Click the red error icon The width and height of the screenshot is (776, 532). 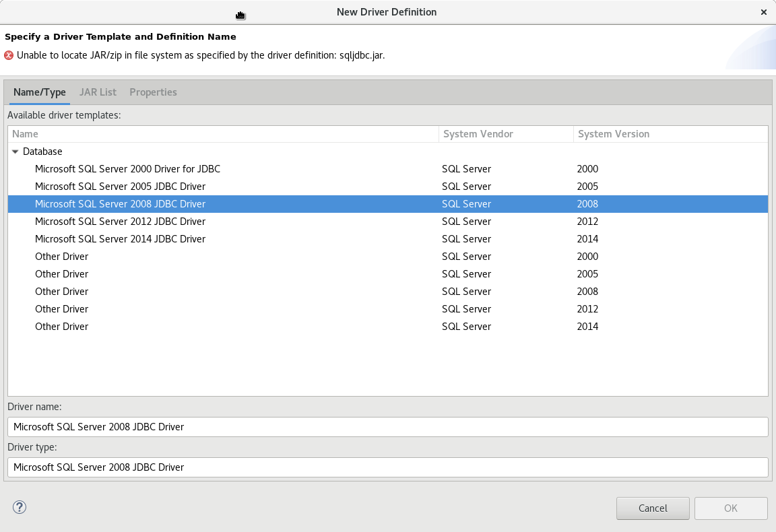point(9,55)
